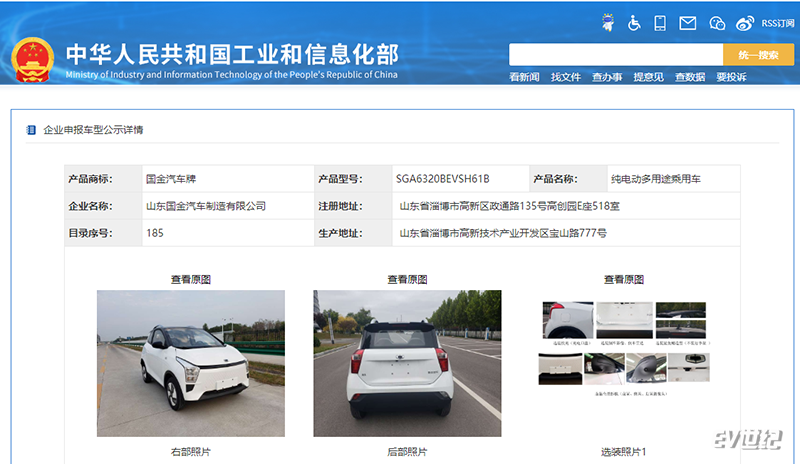Click 查看原图 above the 后部照片
Image resolution: width=800 pixels, height=464 pixels.
pos(407,279)
